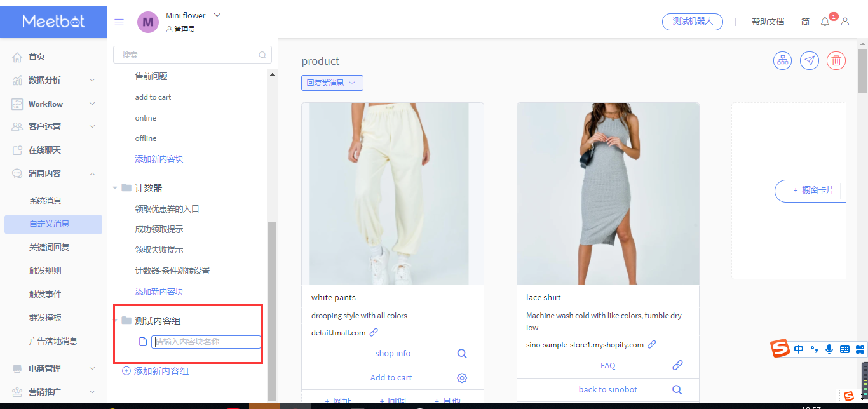Image resolution: width=868 pixels, height=409 pixels.
Task: Click the link icon beside FAQ
Action: [x=677, y=366]
